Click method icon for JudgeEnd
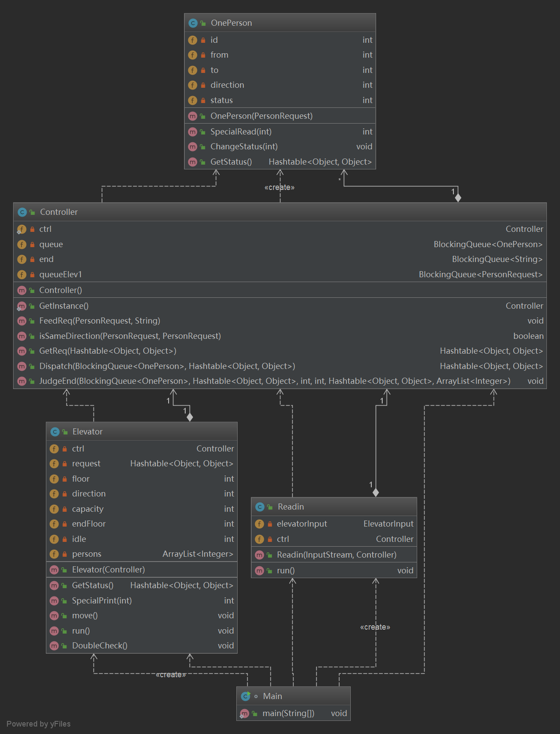 21,381
